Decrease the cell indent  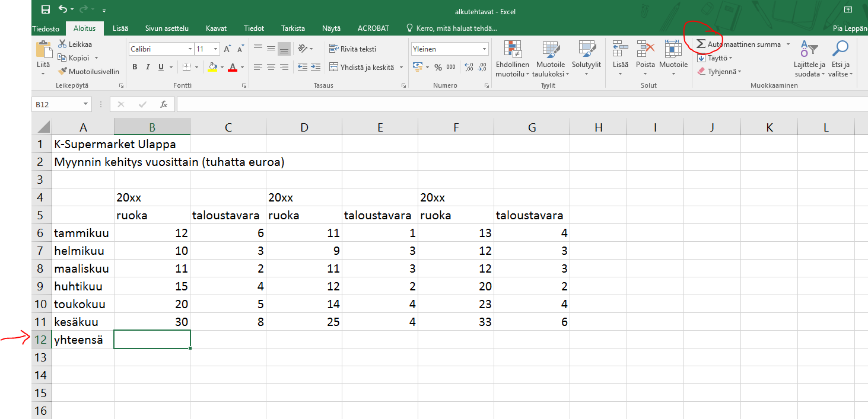coord(302,67)
